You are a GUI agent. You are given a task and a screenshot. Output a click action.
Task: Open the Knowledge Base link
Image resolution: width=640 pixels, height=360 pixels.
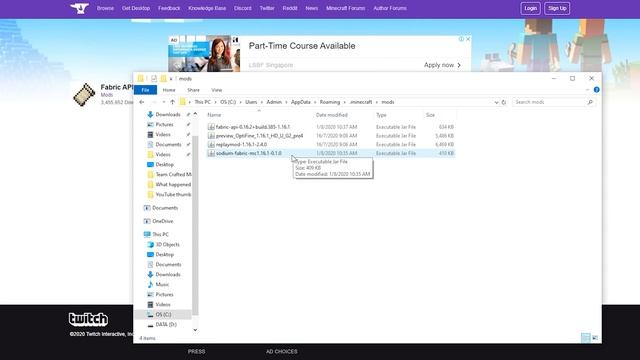(207, 8)
